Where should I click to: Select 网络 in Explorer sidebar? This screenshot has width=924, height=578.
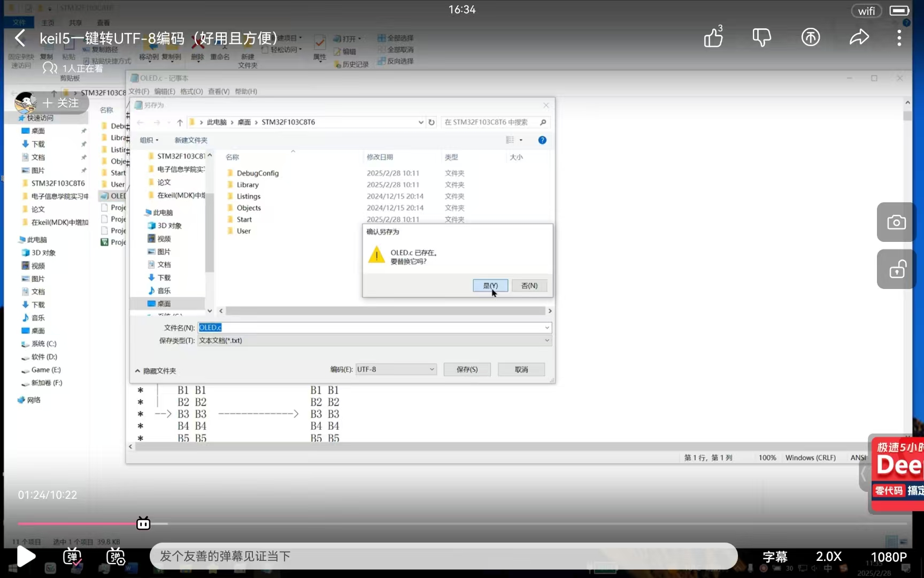33,400
